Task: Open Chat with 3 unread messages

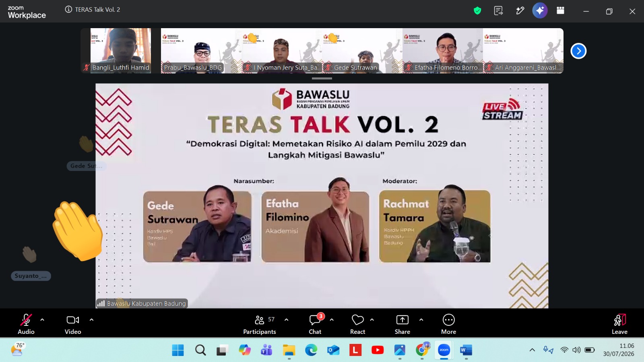Action: click(x=315, y=324)
